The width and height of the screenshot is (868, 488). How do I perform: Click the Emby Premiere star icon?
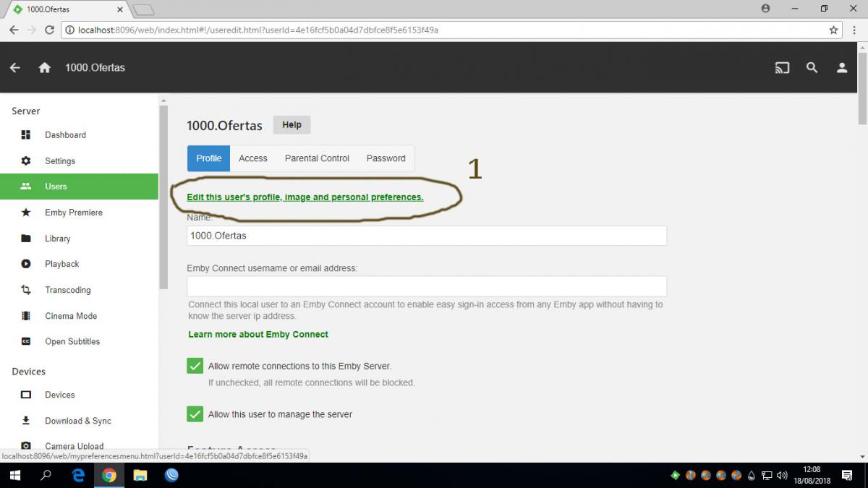click(x=26, y=213)
